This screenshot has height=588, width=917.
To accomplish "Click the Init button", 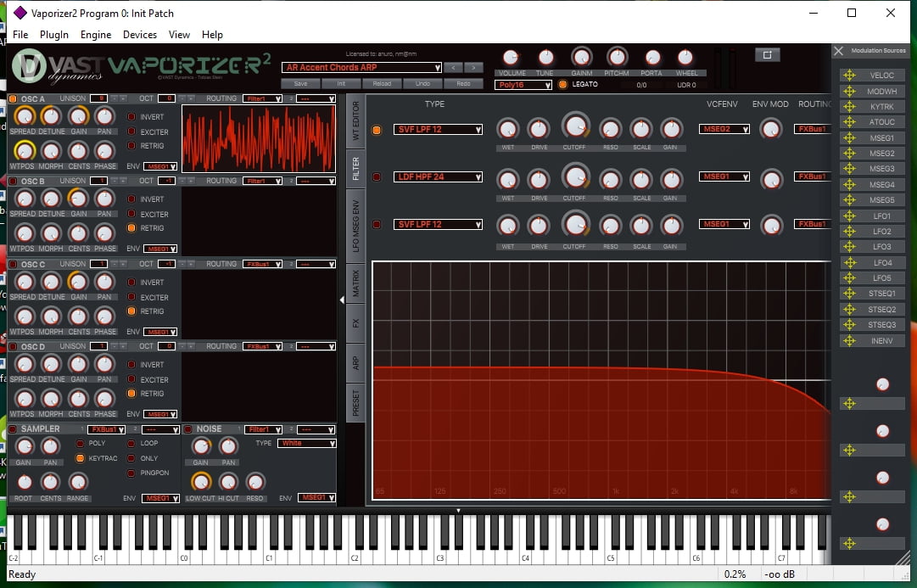I will coord(341,84).
